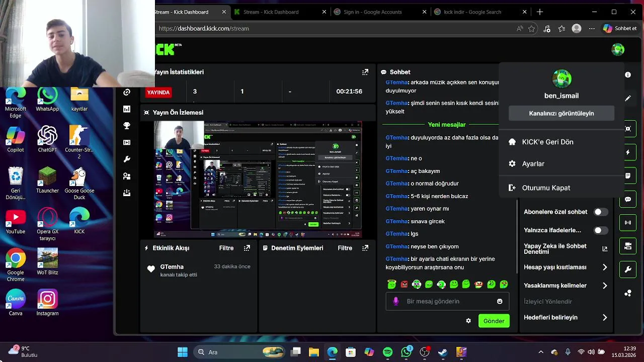The image size is (644, 362).
Task: Click the stream duration 00:21:56
Action: tap(349, 92)
